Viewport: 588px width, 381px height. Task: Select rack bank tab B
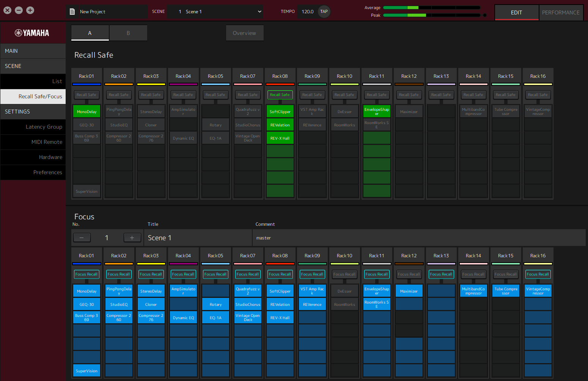pos(128,33)
